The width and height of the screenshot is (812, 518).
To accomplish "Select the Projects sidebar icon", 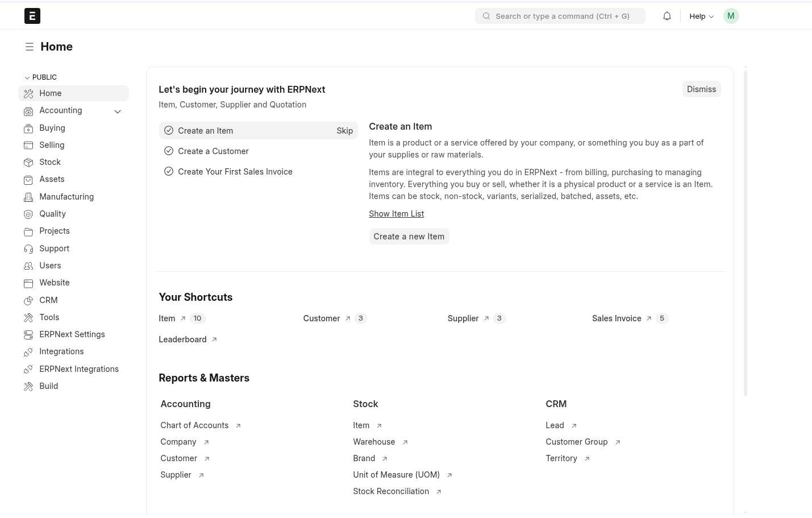I will click(x=28, y=231).
